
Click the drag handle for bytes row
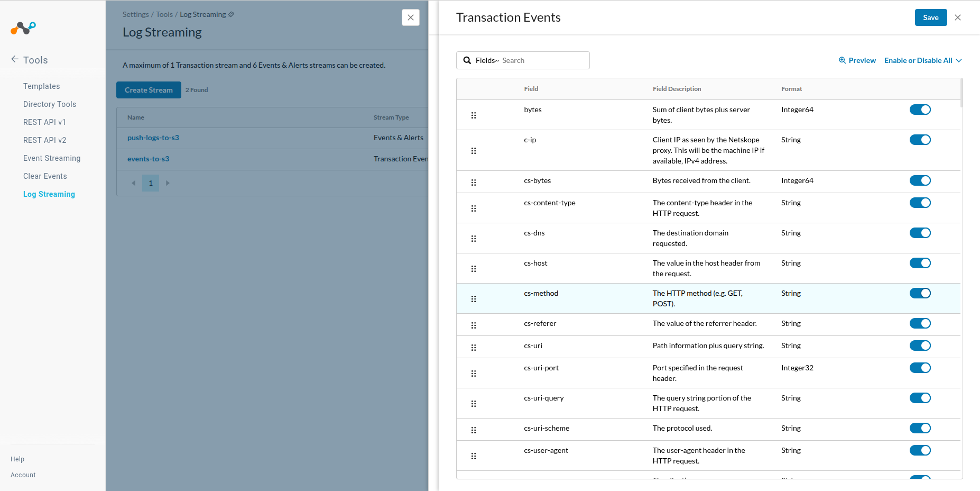tap(474, 115)
